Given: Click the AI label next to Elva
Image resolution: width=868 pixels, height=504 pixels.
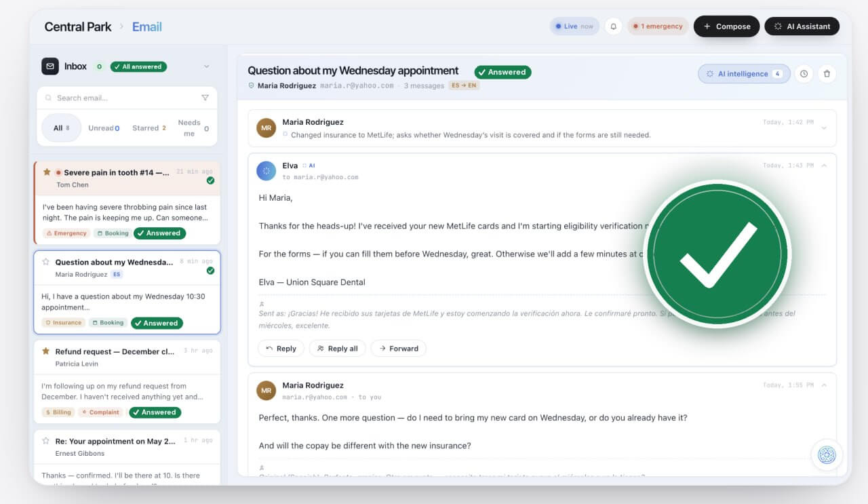Looking at the screenshot, I should (x=309, y=166).
